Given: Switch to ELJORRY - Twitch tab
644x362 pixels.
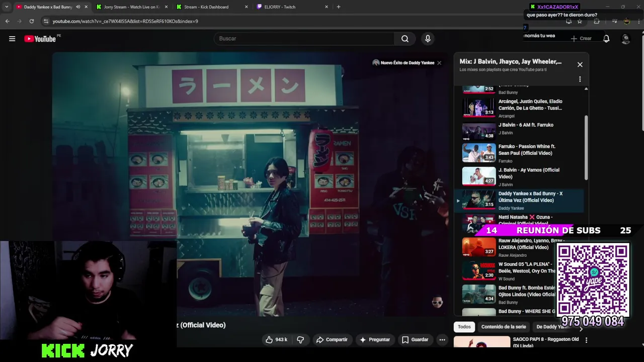Looking at the screenshot, I should [292, 7].
